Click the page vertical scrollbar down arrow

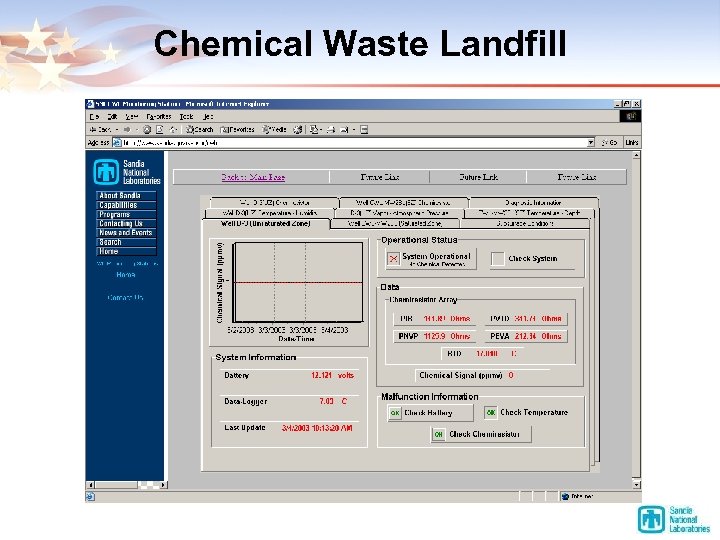[x=636, y=484]
